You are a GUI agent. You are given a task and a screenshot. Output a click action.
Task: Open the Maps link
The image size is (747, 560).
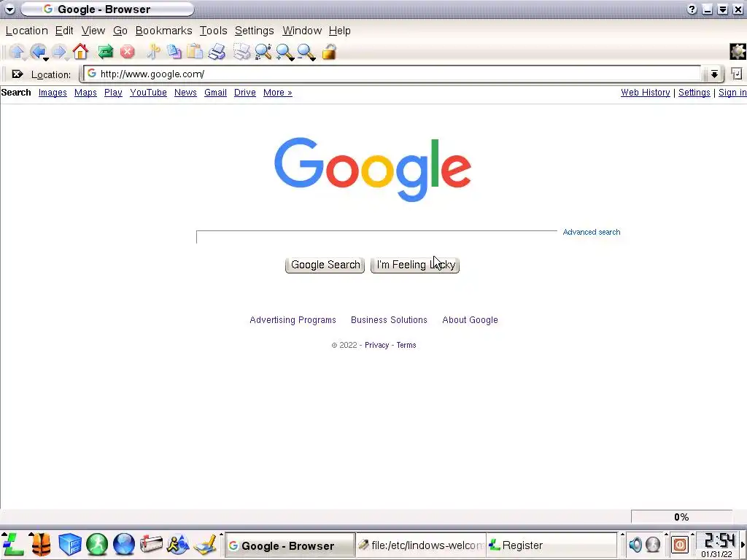[x=85, y=93]
